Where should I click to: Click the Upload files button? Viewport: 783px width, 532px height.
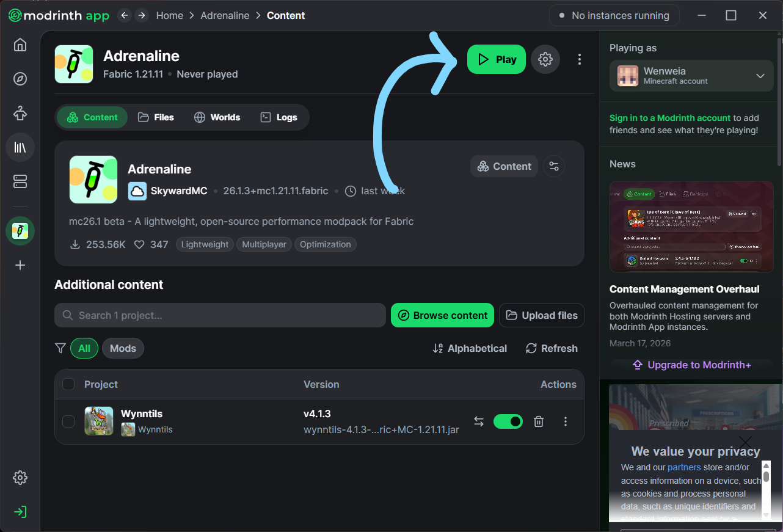point(542,315)
